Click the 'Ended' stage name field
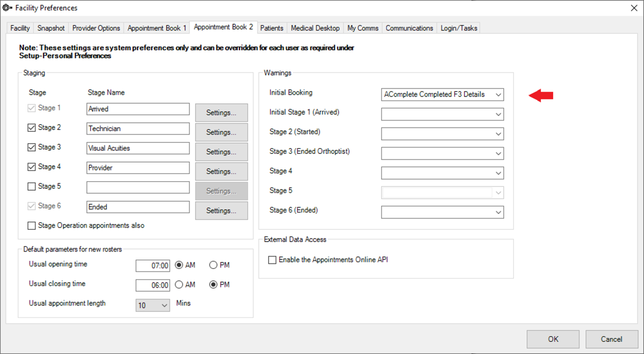Viewport: 644px width, 354px height. [138, 207]
